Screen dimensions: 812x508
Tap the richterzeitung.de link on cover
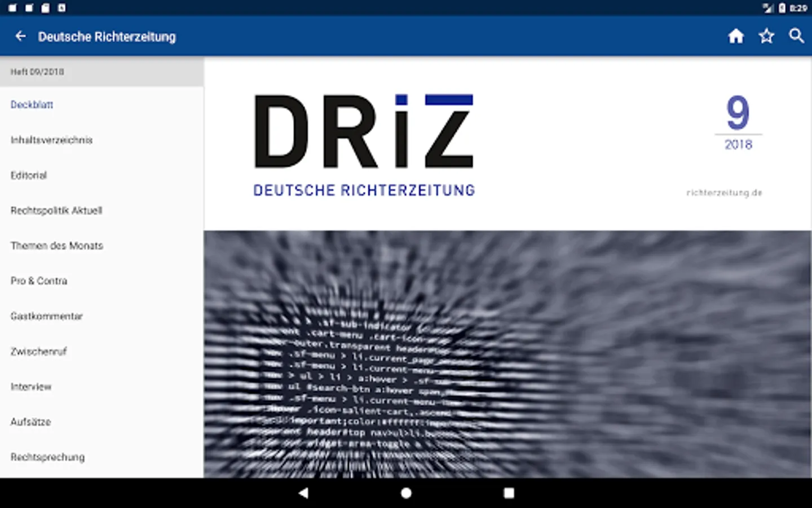click(x=724, y=192)
